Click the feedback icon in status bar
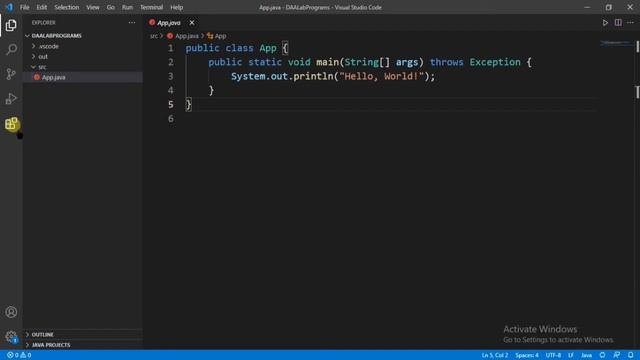Image resolution: width=640 pixels, height=360 pixels. click(x=616, y=355)
